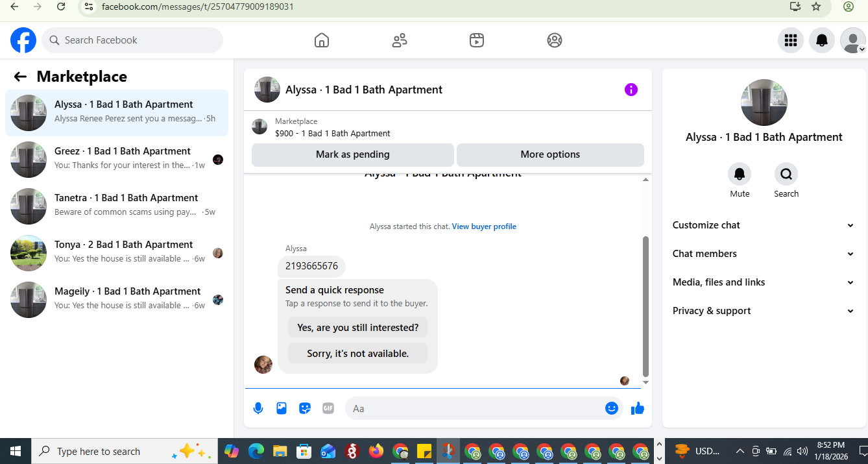Expand Chat members section
This screenshot has width=868, height=464.
(x=764, y=254)
